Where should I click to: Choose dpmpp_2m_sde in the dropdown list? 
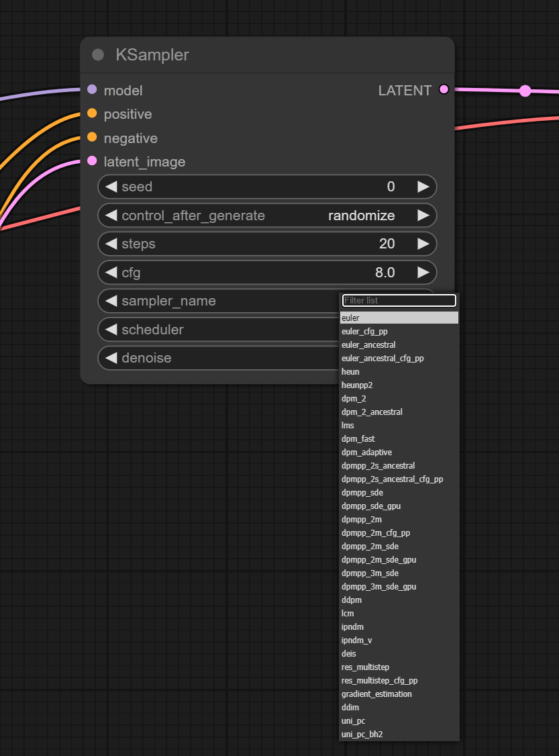click(370, 547)
